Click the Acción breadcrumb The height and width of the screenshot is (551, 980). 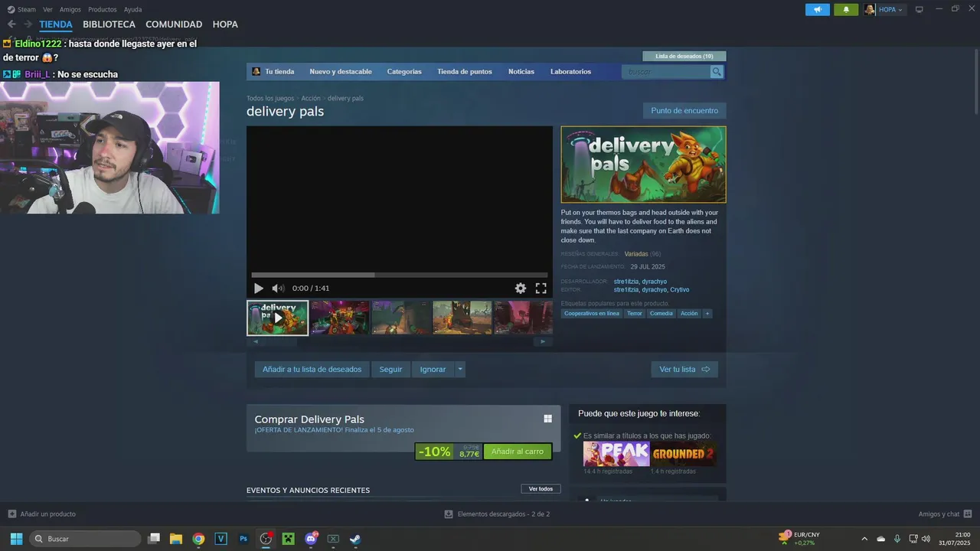pyautogui.click(x=311, y=98)
